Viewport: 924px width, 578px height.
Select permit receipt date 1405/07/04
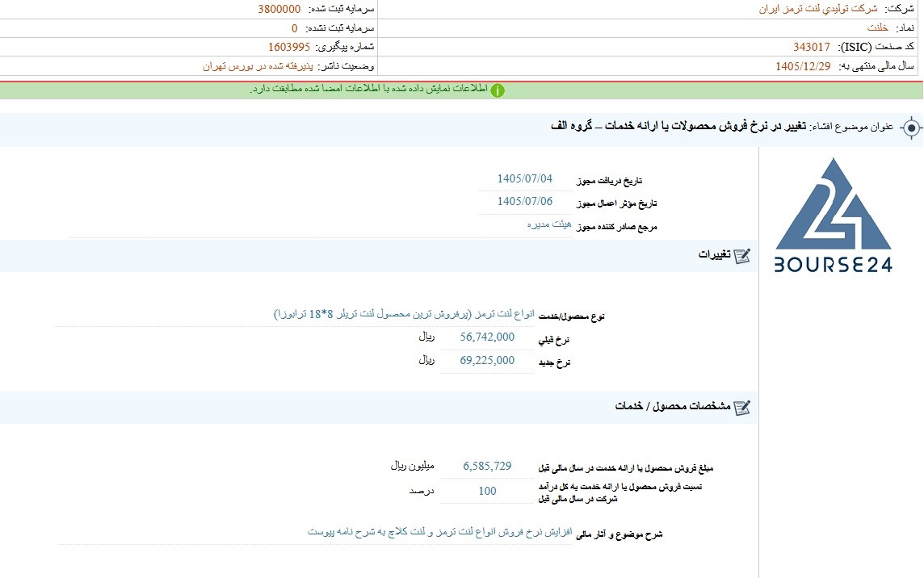click(524, 178)
